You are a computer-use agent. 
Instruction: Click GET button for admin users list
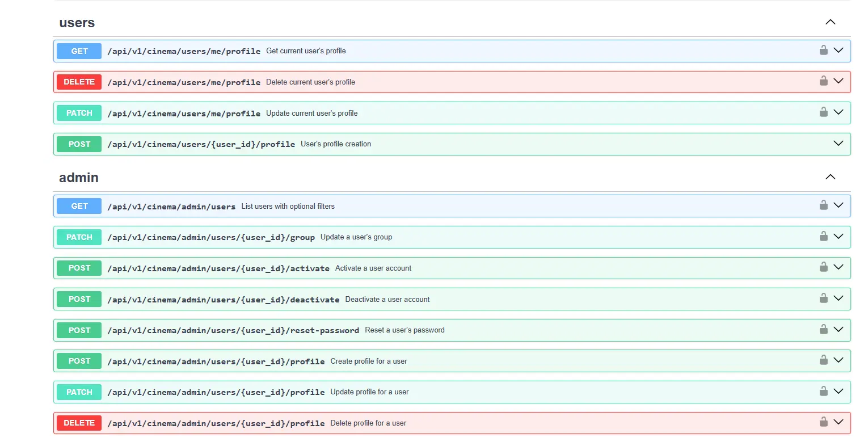pos(79,206)
